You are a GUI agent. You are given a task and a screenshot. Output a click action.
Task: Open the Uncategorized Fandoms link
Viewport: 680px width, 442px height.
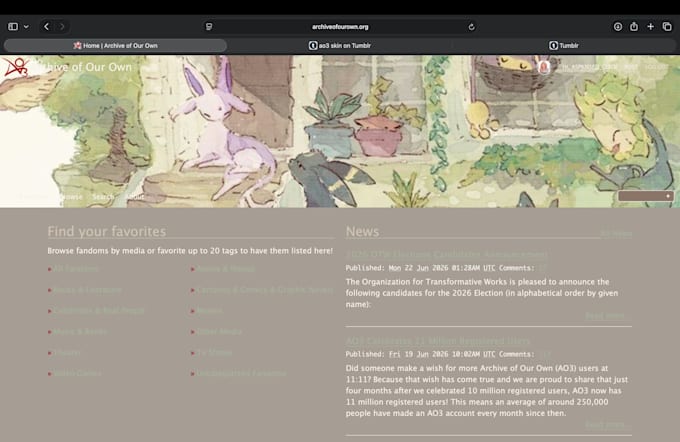[x=242, y=373]
